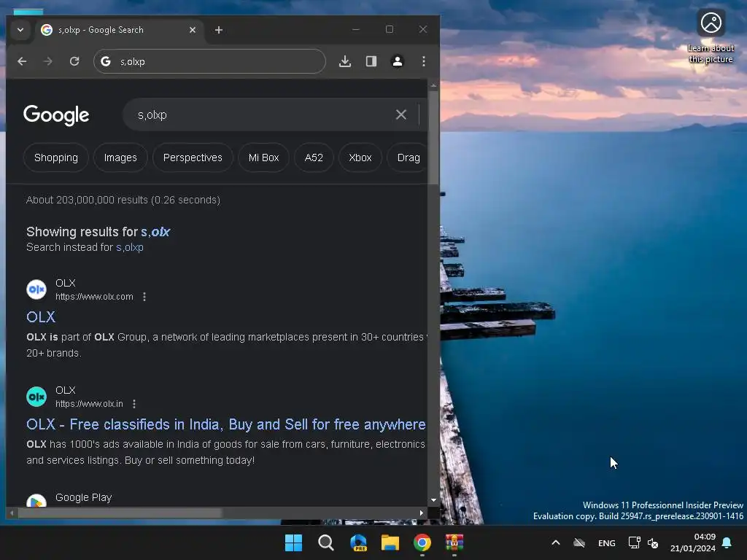This screenshot has width=747, height=560.
Task: Click Chrome's forward navigation arrow
Action: [x=47, y=61]
